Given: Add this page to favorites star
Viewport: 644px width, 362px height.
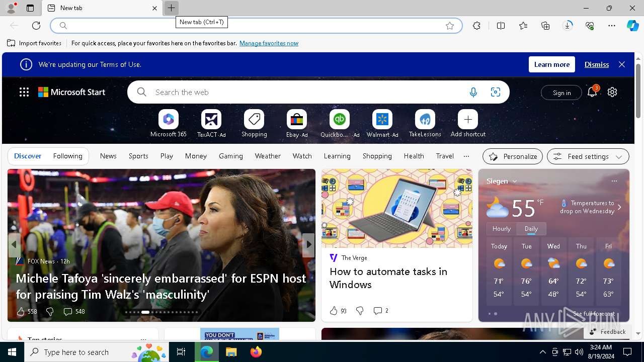Looking at the screenshot, I should click(450, 26).
